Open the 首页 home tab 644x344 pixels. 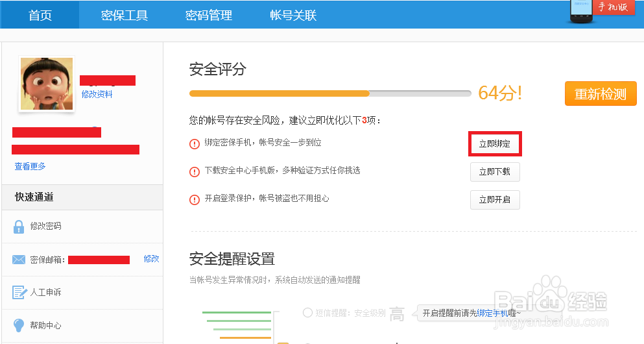pos(40,15)
